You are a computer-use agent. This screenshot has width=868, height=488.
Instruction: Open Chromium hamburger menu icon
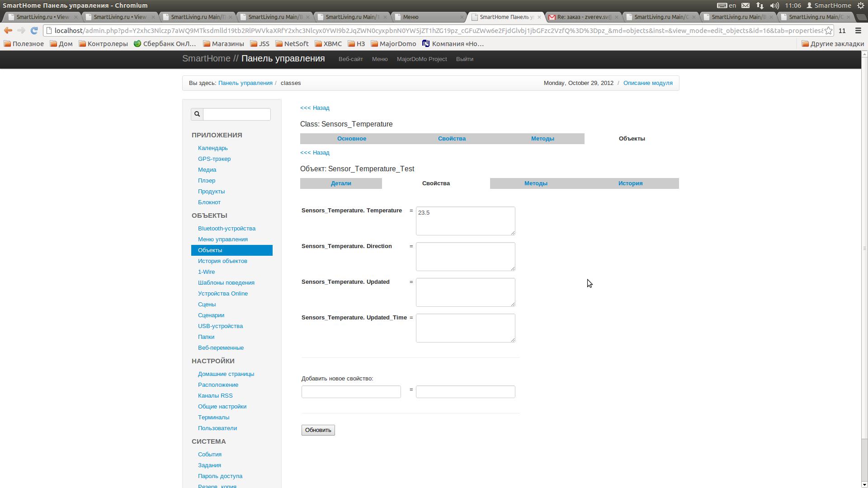pyautogui.click(x=858, y=31)
